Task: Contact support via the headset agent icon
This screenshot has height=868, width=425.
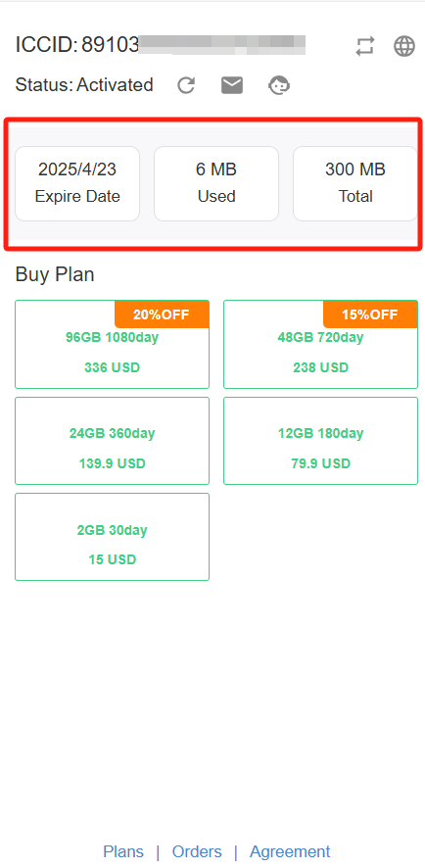Action: pos(279,85)
